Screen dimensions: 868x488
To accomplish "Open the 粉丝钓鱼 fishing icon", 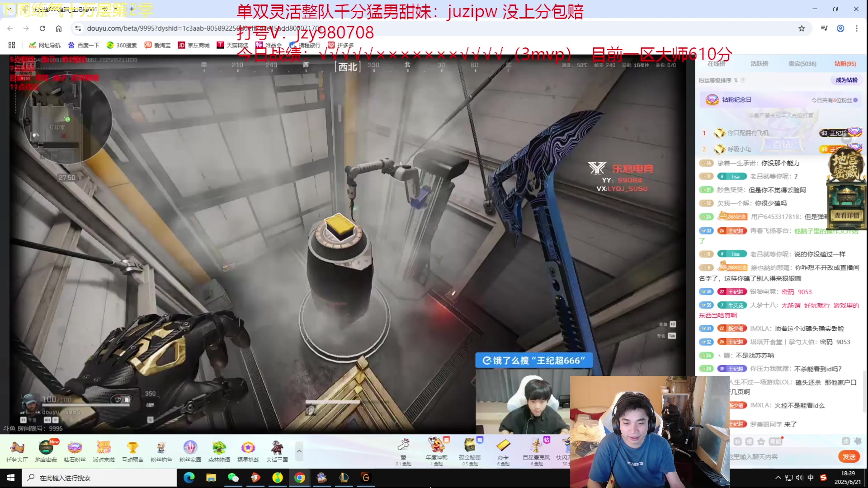I will tap(161, 450).
